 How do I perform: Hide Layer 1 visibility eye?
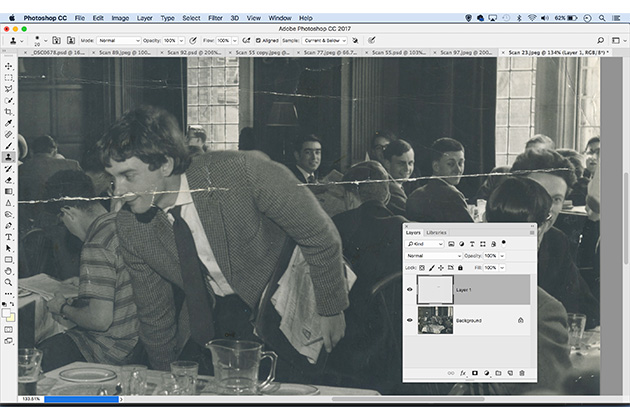click(410, 289)
